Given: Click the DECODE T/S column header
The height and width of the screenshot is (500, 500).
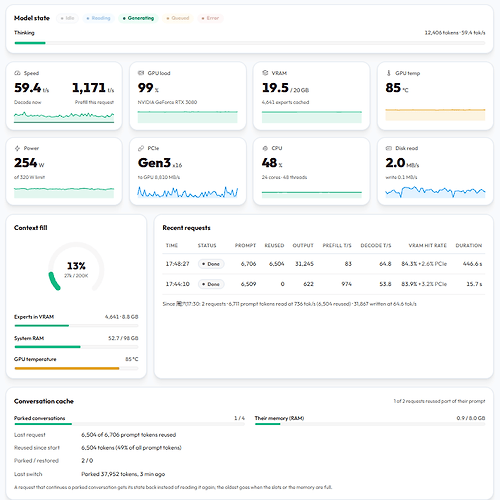Looking at the screenshot, I should (376, 246).
